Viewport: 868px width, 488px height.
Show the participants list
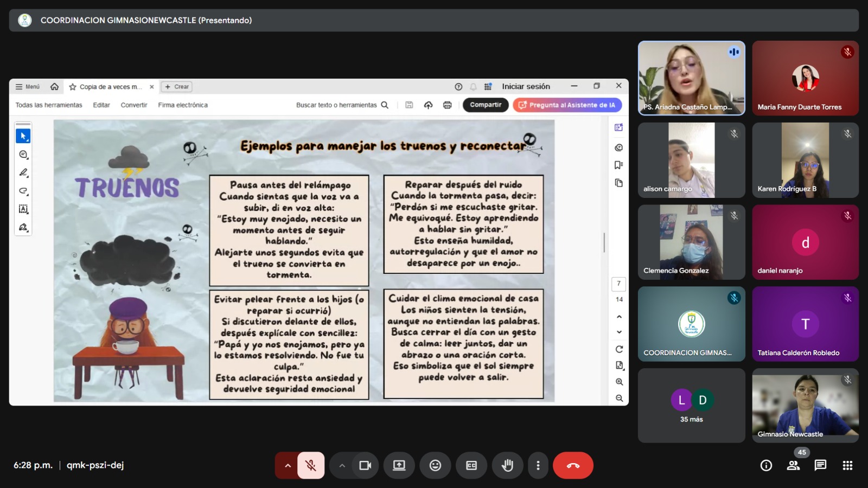coord(794,465)
